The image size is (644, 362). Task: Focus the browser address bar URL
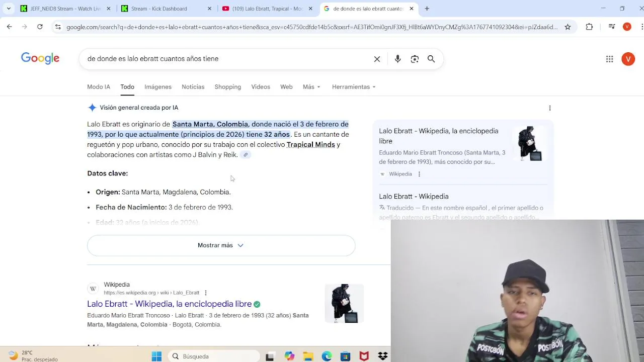coord(312,27)
